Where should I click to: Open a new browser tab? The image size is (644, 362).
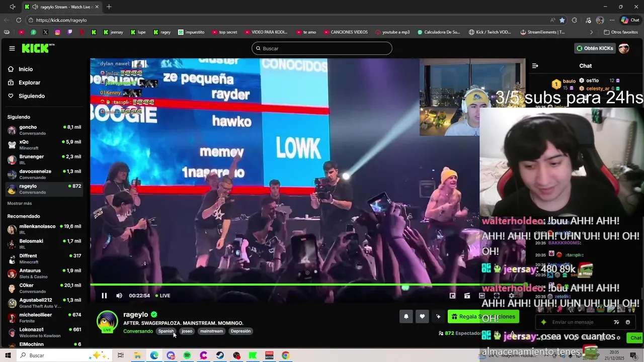109,7
